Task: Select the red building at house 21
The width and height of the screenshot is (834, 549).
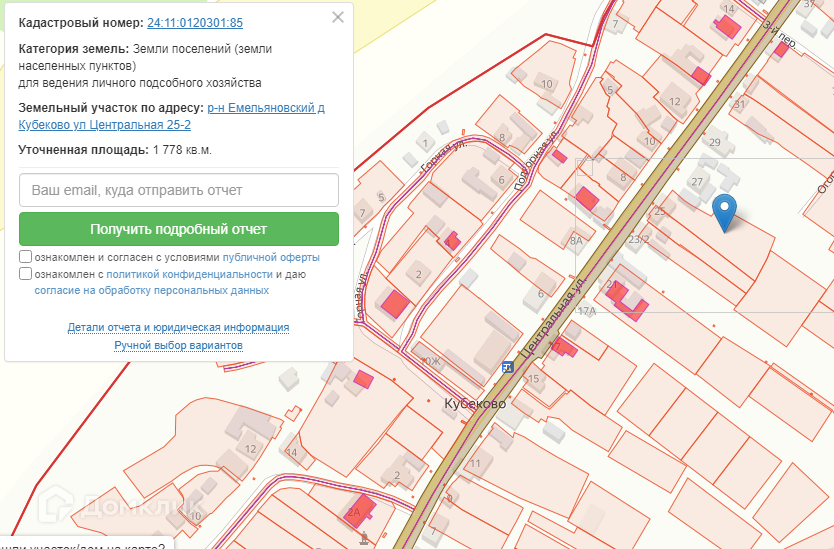Action: tap(628, 301)
